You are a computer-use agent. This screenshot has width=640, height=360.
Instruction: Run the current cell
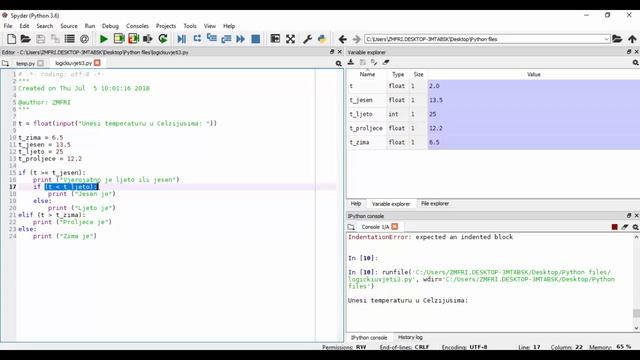[119, 39]
